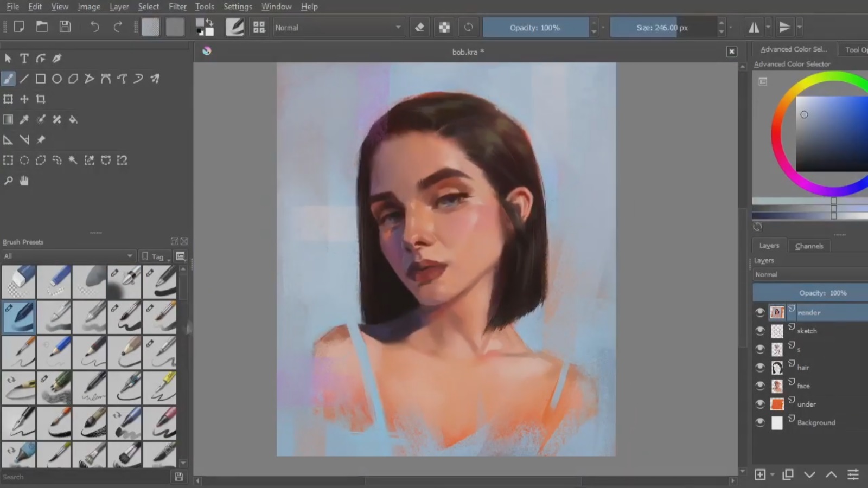Add a new paint layer
Screen dimensions: 868x488
coord(760,474)
